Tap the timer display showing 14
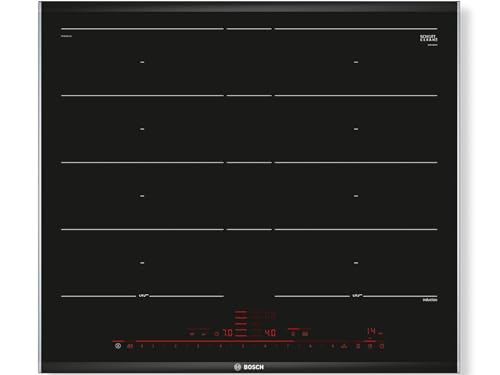This screenshot has height=375, width=500. tap(371, 331)
